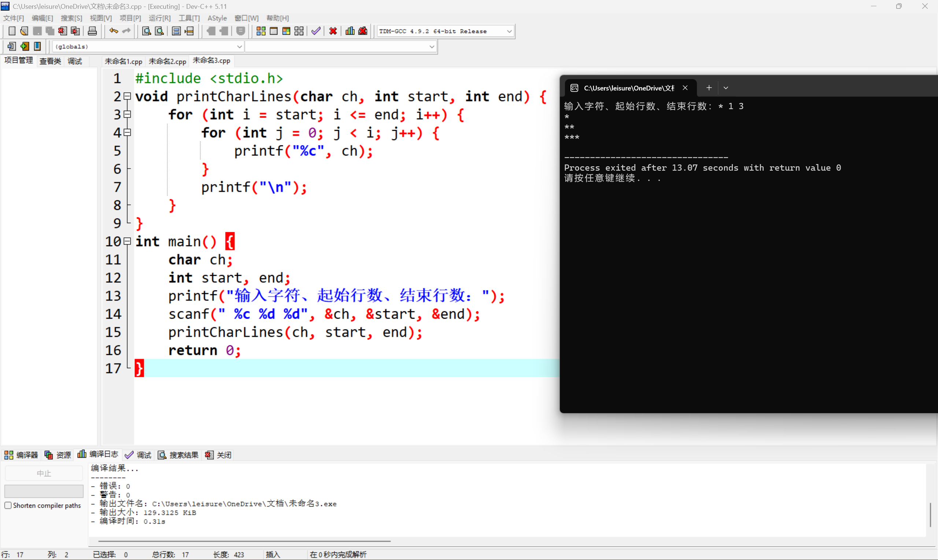Undo the last edit
Screen dimensions: 938x560
(113, 31)
